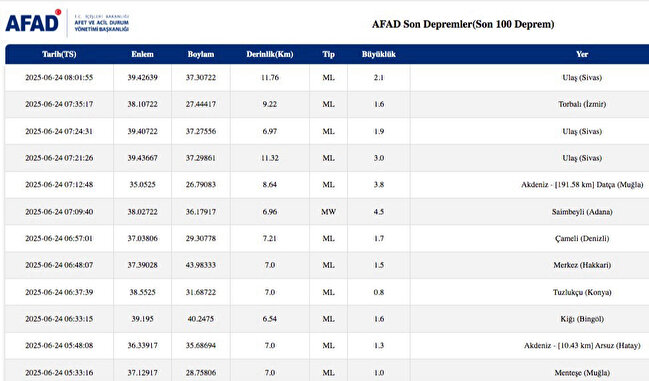Click depth value 6.54
The width and height of the screenshot is (649, 381).
(x=270, y=319)
